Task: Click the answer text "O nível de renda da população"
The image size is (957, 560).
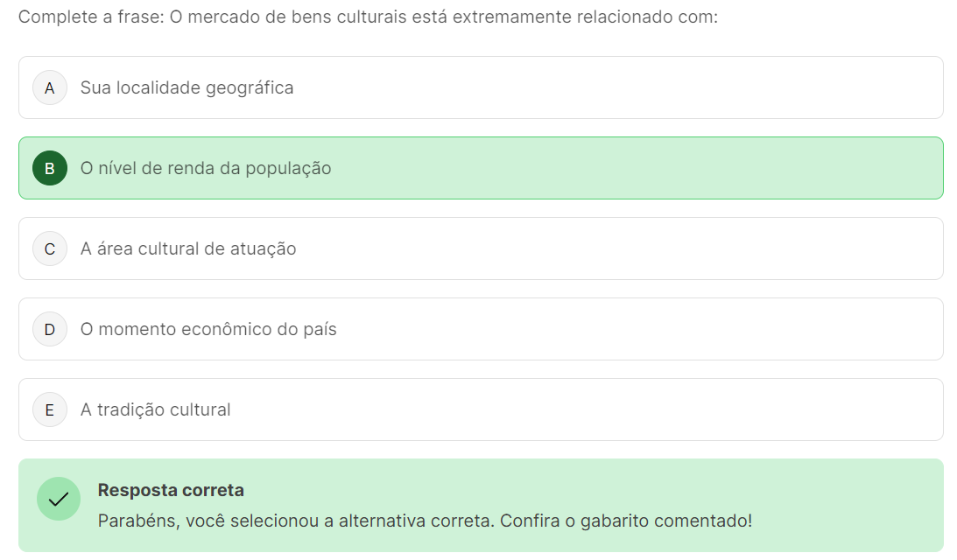Action: pos(206,168)
